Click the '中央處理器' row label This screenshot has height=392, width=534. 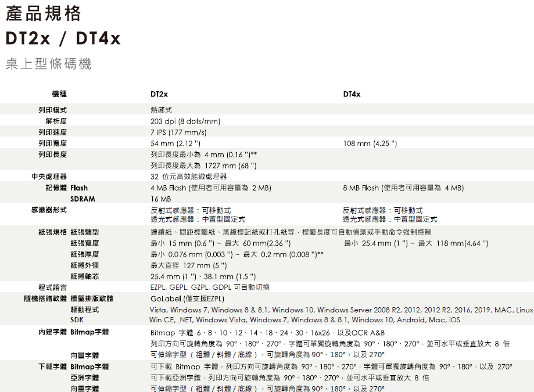49,177
